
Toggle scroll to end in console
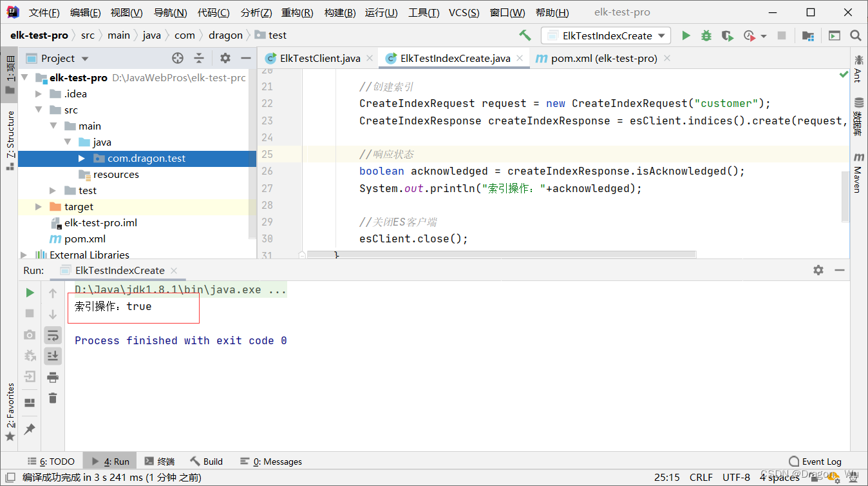tap(53, 355)
